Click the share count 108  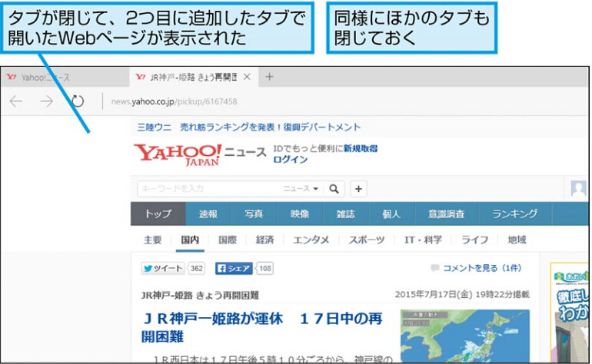(x=264, y=268)
